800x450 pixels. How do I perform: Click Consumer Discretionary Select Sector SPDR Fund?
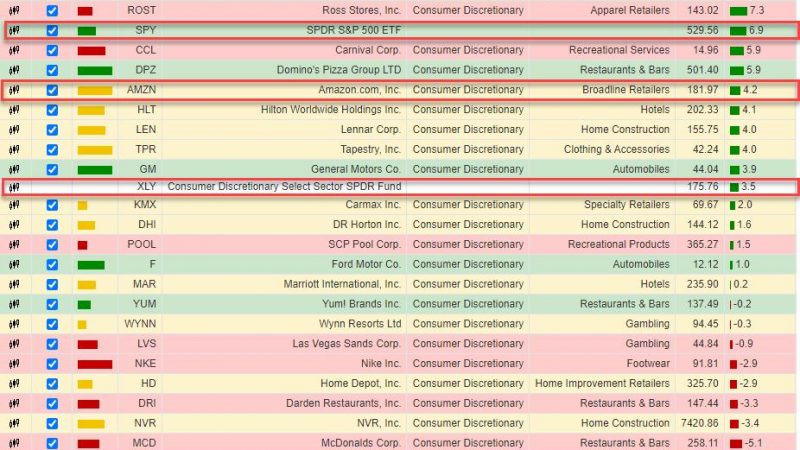tap(284, 187)
